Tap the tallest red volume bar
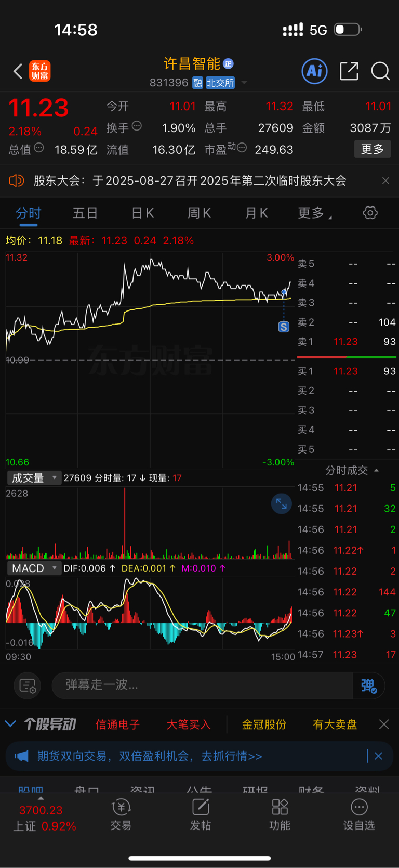 [125, 523]
